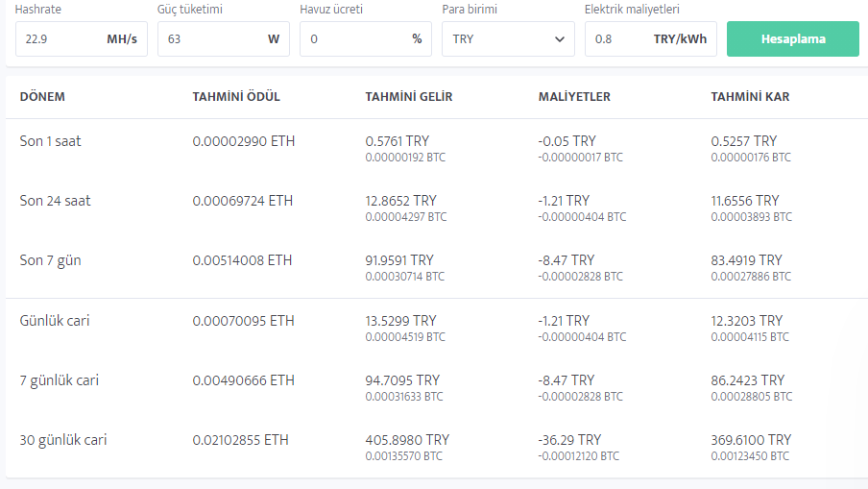Click the Hashrate input field
Viewport: 868px width, 489px height.
[x=60, y=39]
